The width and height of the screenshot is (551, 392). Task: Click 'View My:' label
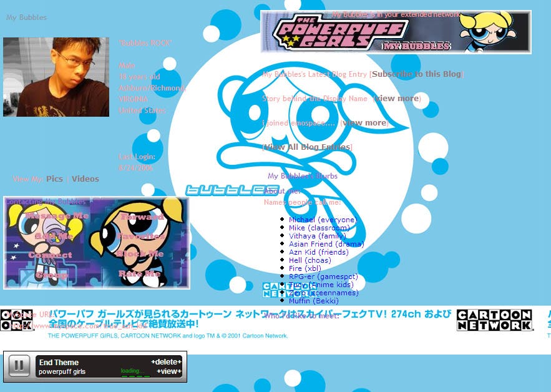pos(28,179)
